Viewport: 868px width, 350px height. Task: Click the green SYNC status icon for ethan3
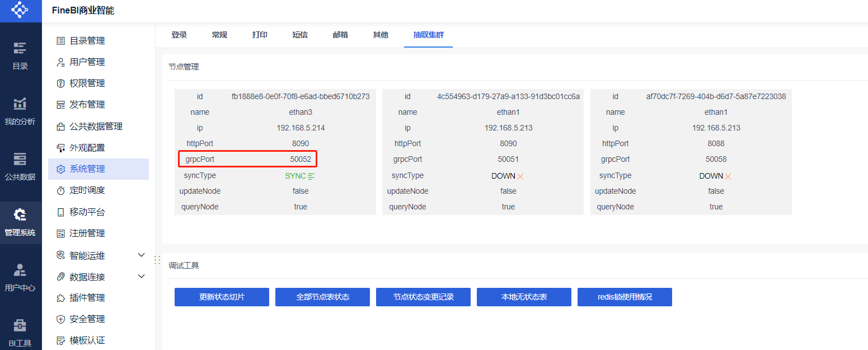point(311,176)
